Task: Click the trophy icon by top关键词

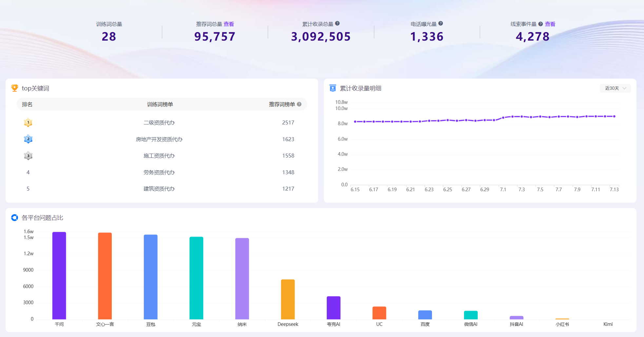Action: [x=14, y=88]
